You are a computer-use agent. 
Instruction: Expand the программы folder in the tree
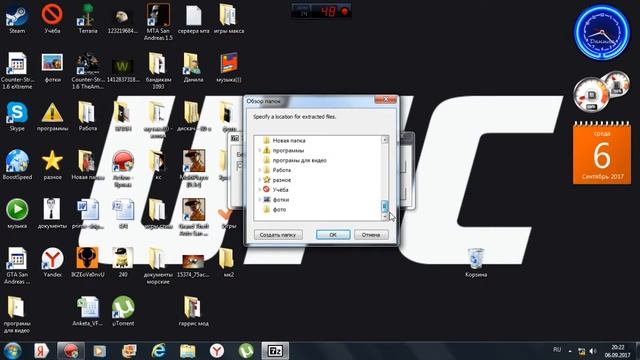260,151
